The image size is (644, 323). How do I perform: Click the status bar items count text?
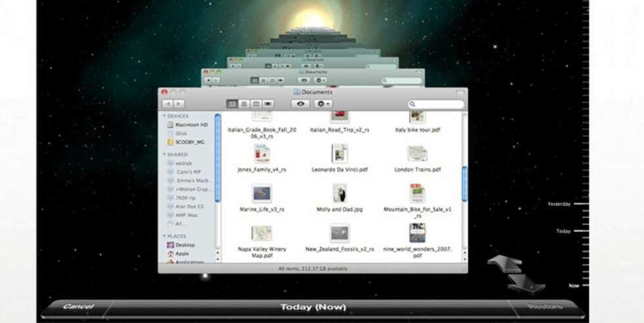(x=313, y=269)
